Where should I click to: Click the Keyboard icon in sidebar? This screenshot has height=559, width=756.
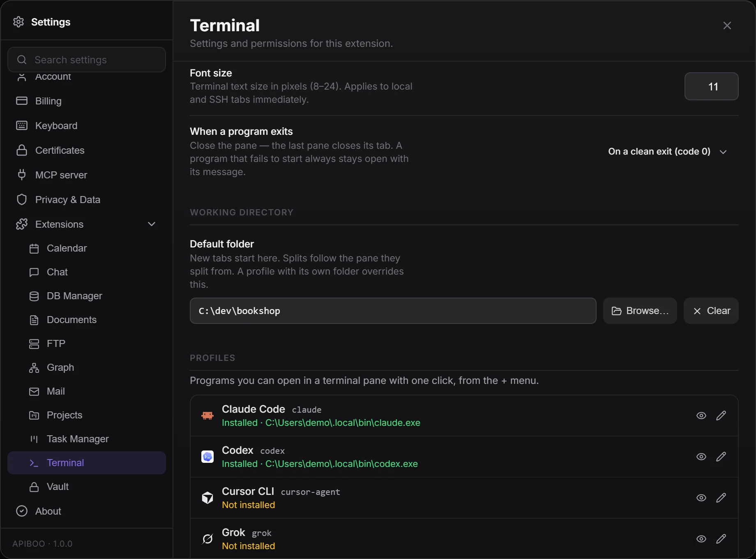(x=22, y=125)
